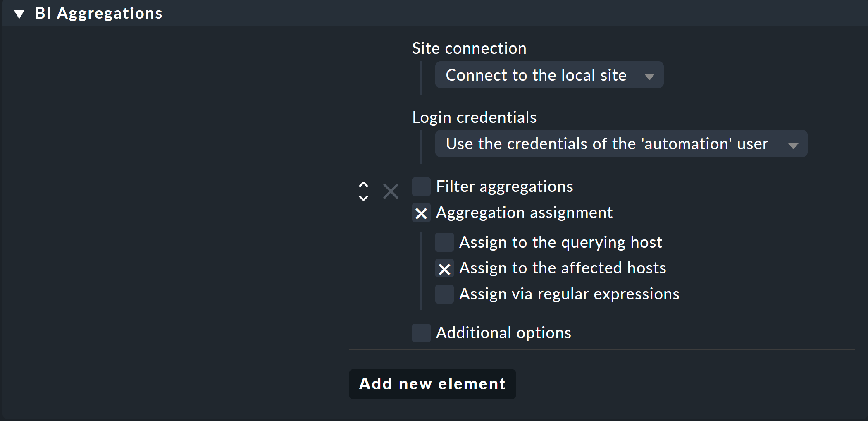Click the Aggregation assignment label text

[524, 213]
